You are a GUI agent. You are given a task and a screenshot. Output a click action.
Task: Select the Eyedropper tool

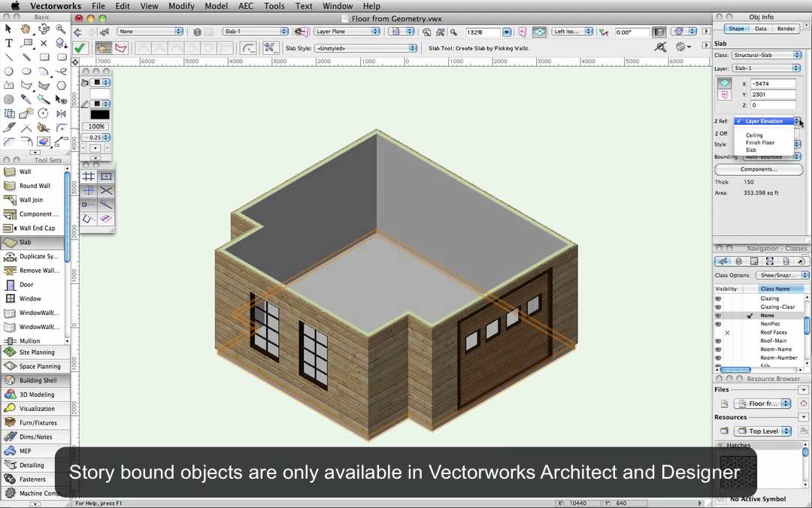26,99
